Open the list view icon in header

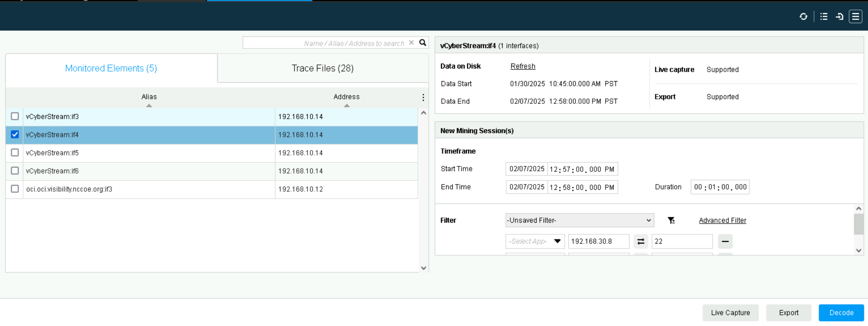(824, 17)
